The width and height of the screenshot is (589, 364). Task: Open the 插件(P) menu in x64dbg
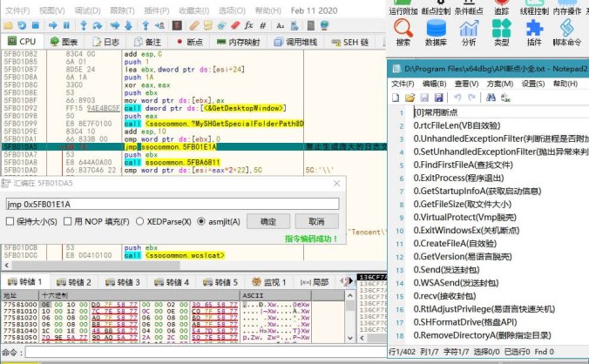click(156, 10)
